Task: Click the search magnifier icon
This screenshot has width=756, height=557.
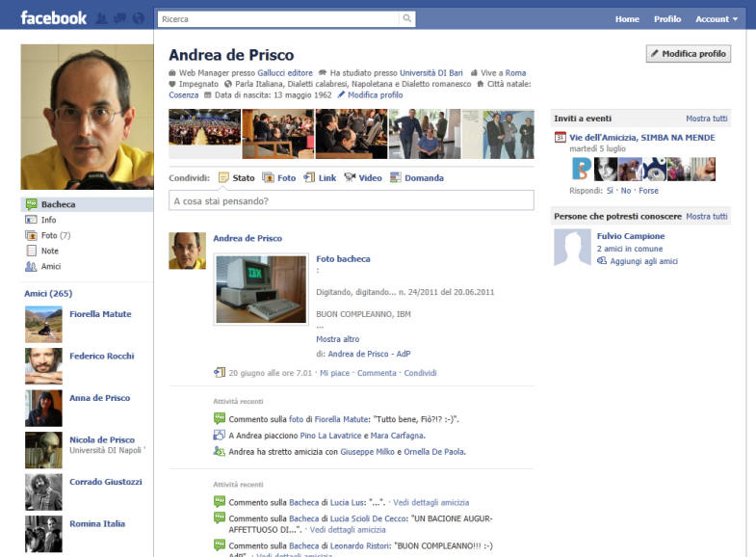Action: (407, 18)
